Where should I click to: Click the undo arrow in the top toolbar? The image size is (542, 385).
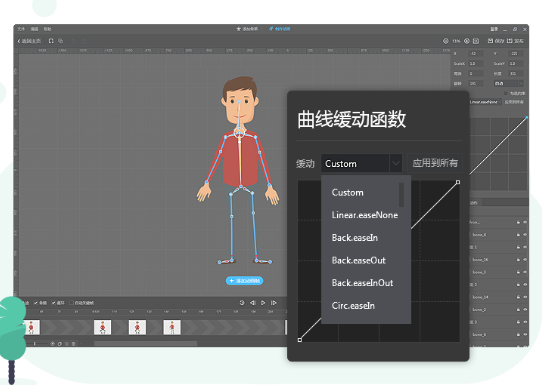pos(73,41)
